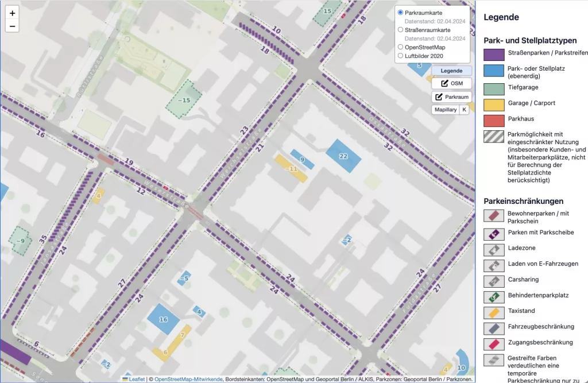The width and height of the screenshot is (588, 383).
Task: Select the Parkraumkarte radio button
Action: click(400, 13)
